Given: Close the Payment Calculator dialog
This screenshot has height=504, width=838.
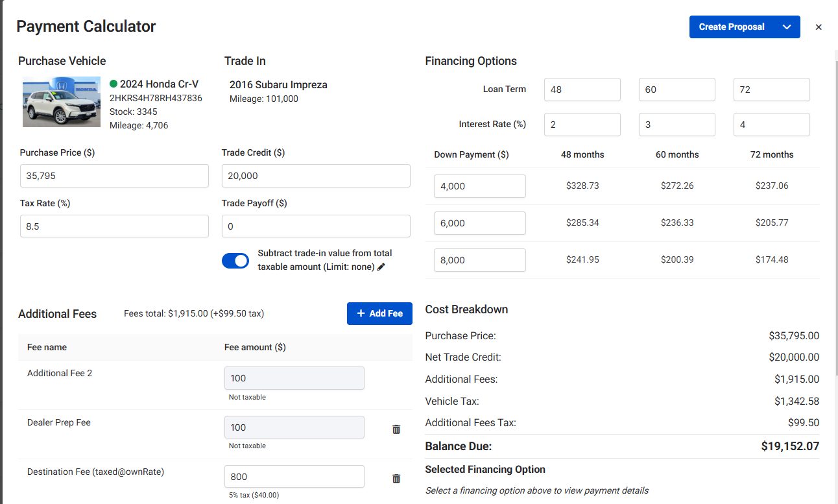Looking at the screenshot, I should (819, 27).
